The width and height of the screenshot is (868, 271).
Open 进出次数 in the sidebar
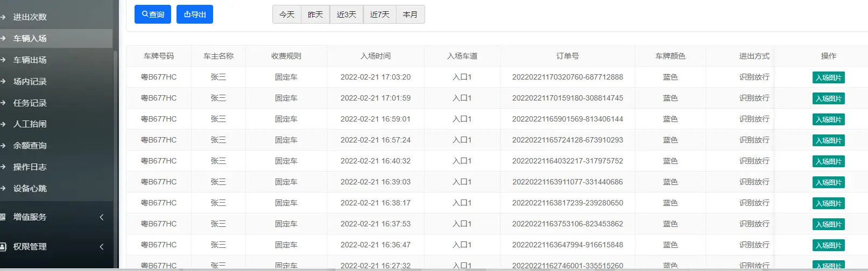(x=30, y=17)
